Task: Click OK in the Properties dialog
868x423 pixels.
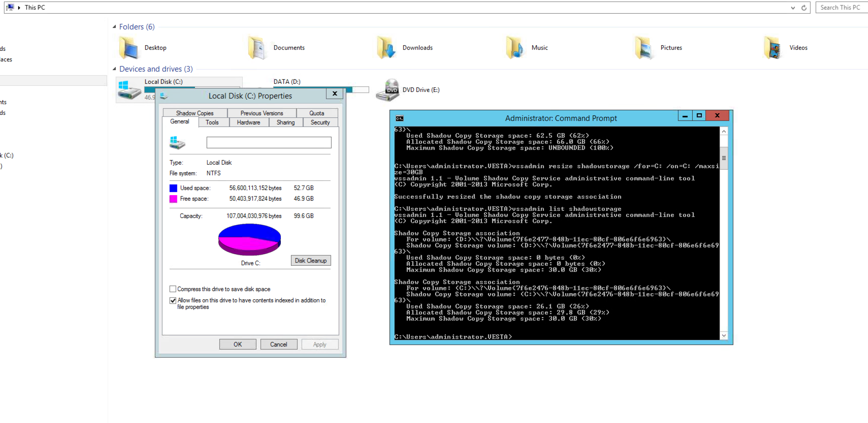Action: point(238,344)
